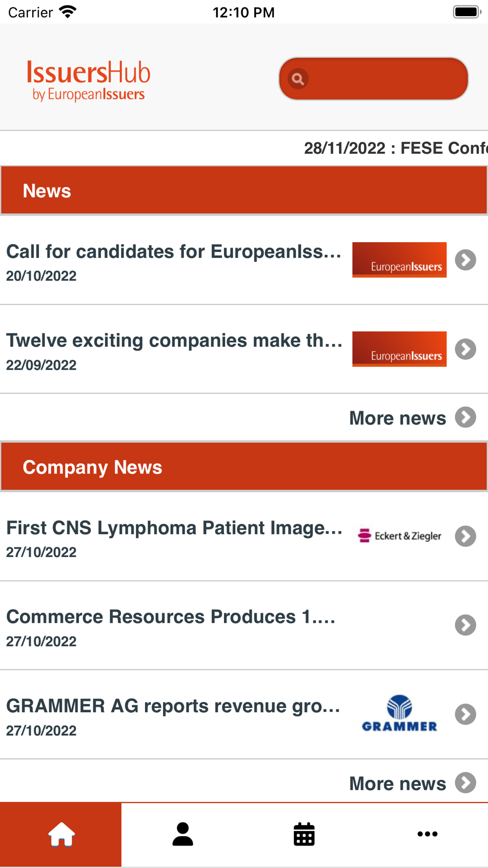The image size is (488, 868).
Task: Expand arrow for Twelve exciting companies article
Action: point(466,349)
